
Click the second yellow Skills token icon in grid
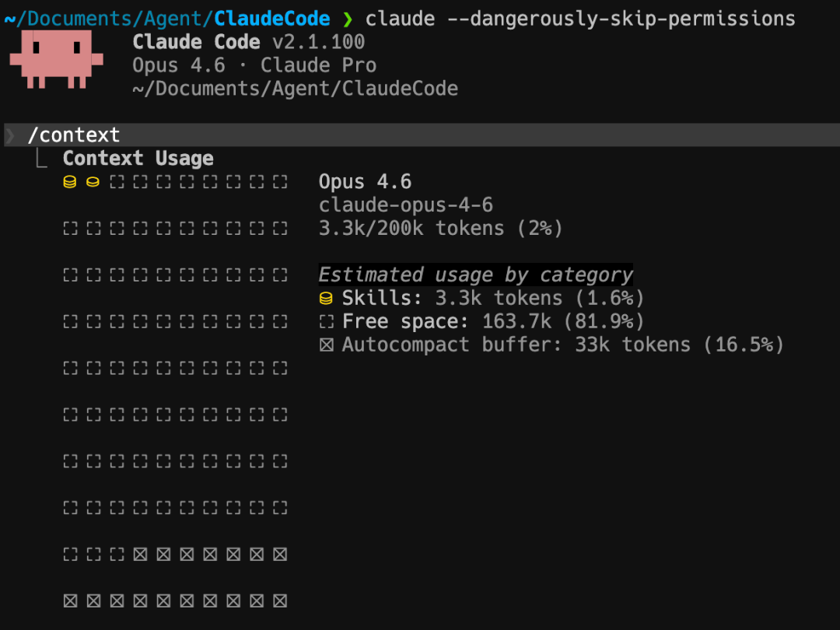pyautogui.click(x=93, y=182)
